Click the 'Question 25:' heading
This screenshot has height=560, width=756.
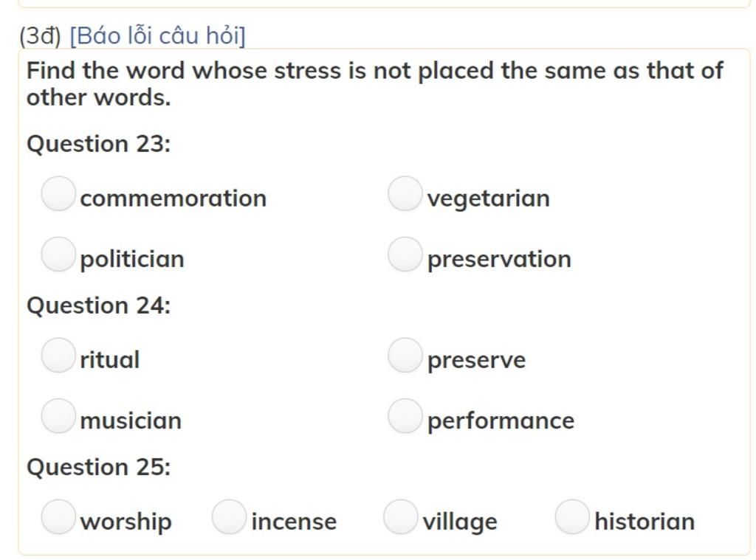(x=98, y=467)
